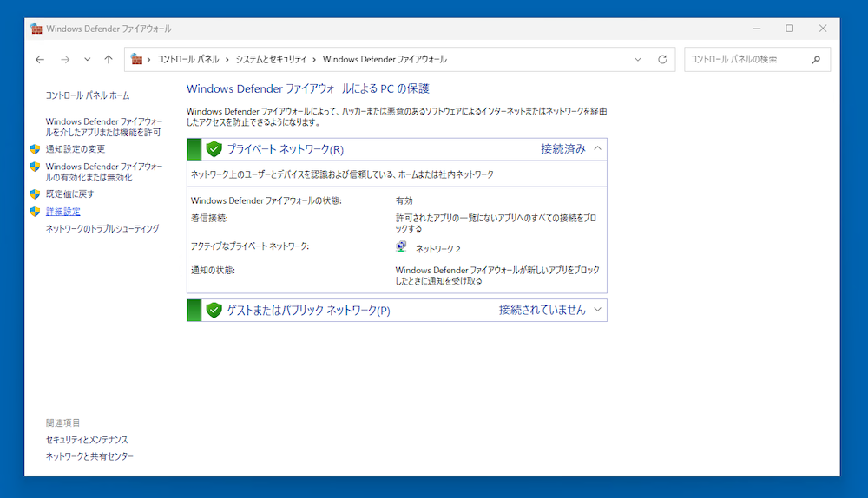Open システムとセキュリティ breadcrumb
Image resolution: width=868 pixels, height=498 pixels.
click(271, 59)
